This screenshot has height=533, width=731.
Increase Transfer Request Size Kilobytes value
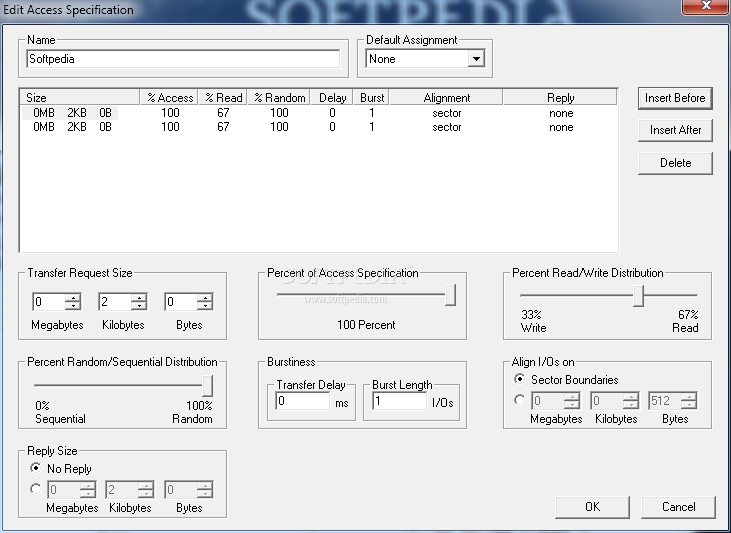point(139,298)
